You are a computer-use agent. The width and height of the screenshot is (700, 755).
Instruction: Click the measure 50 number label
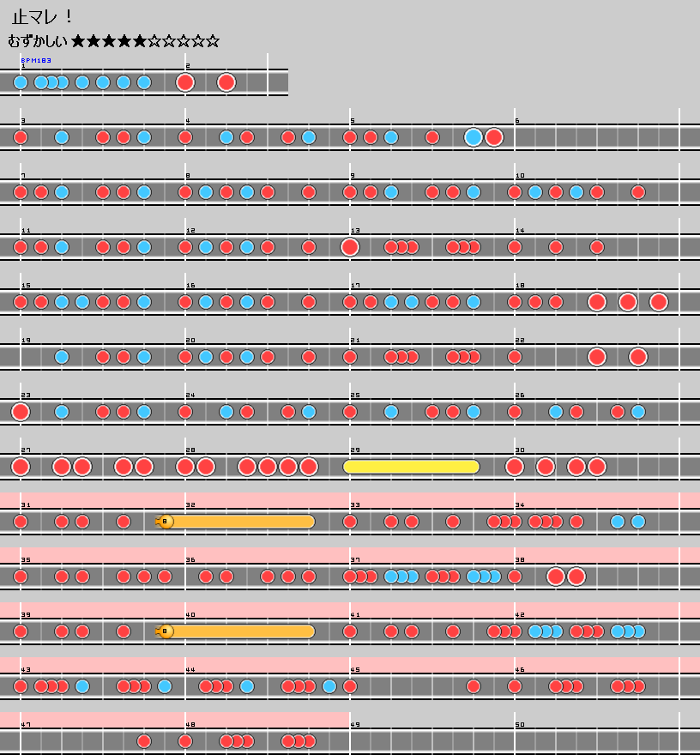[519, 725]
